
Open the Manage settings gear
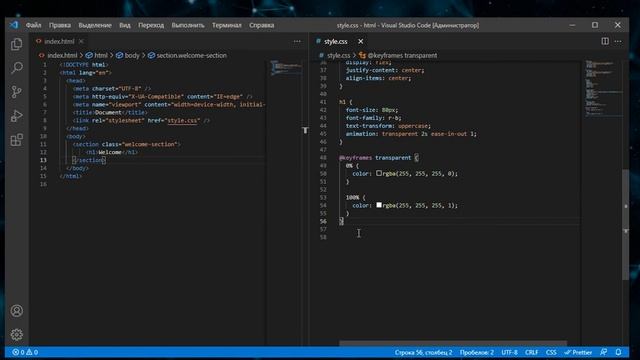(x=17, y=335)
